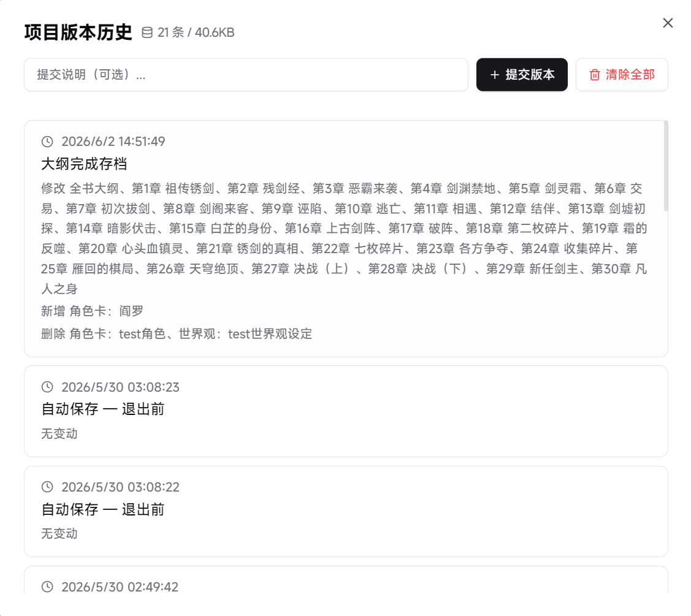
Task: Click 自动保存 — 退出前 title at 03:08:23
Action: pos(102,409)
